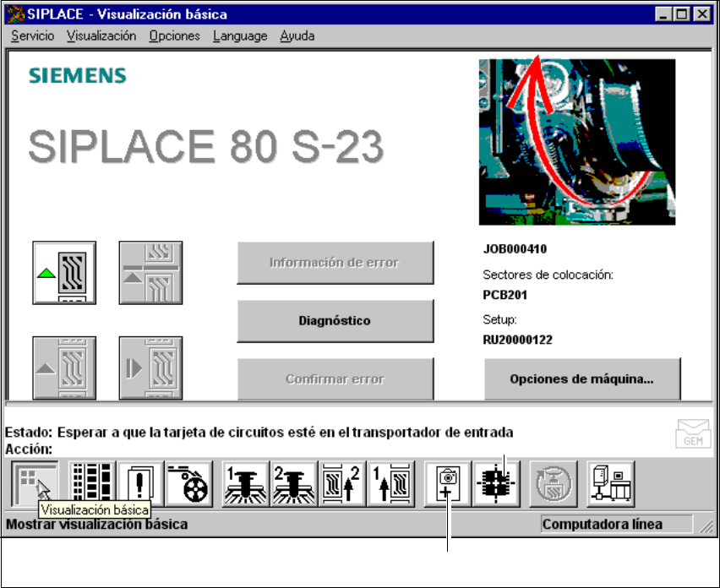Viewport: 720px width, 588px height.
Task: Open Opciones de máquina dialog
Action: click(582, 378)
